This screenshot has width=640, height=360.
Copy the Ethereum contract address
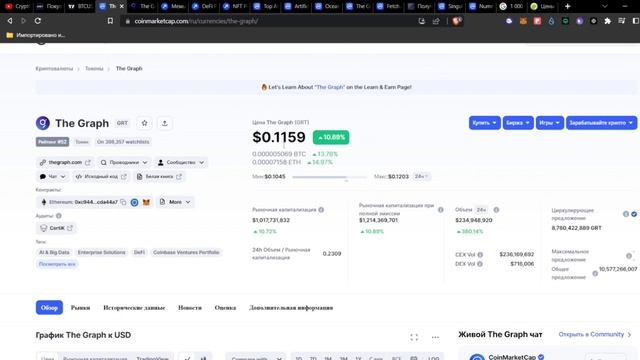click(x=123, y=202)
